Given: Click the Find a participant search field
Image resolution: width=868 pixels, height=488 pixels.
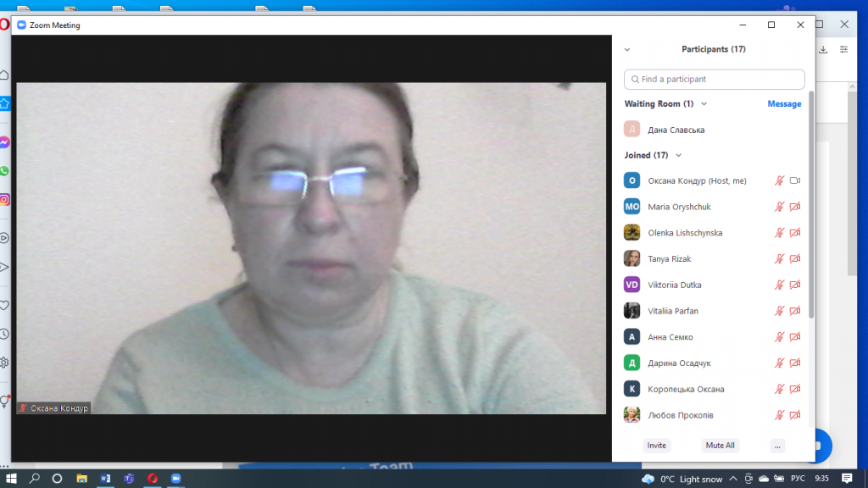Looking at the screenshot, I should pyautogui.click(x=714, y=79).
